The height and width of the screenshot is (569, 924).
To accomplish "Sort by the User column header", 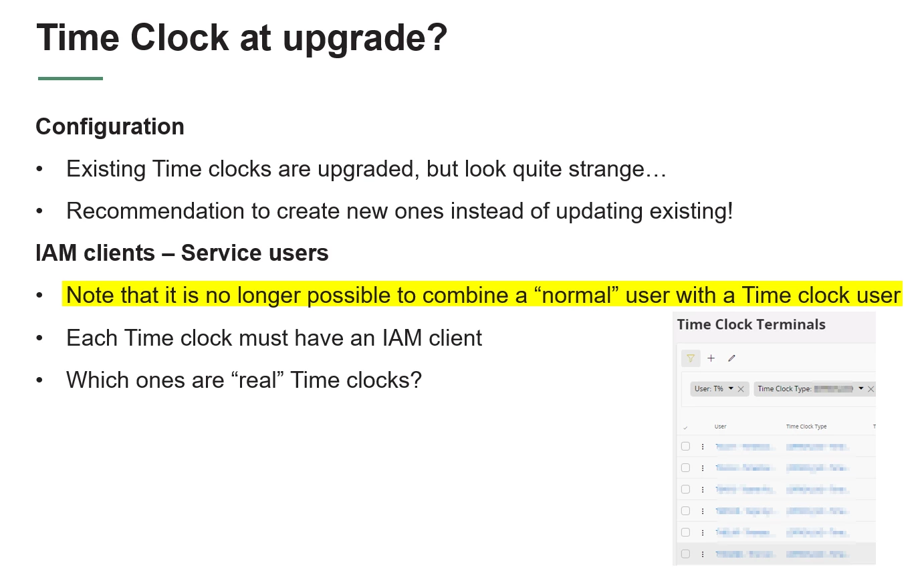I will pyautogui.click(x=720, y=427).
